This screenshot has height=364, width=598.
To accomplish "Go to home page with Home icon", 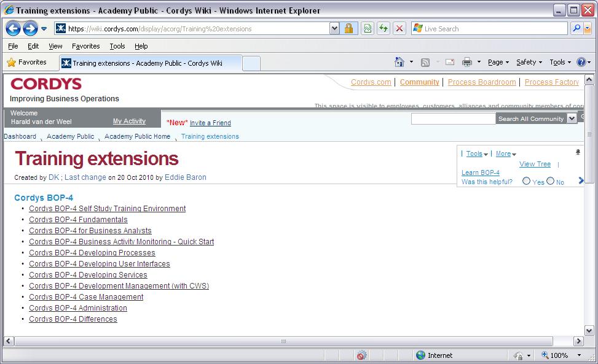I will click(x=399, y=62).
